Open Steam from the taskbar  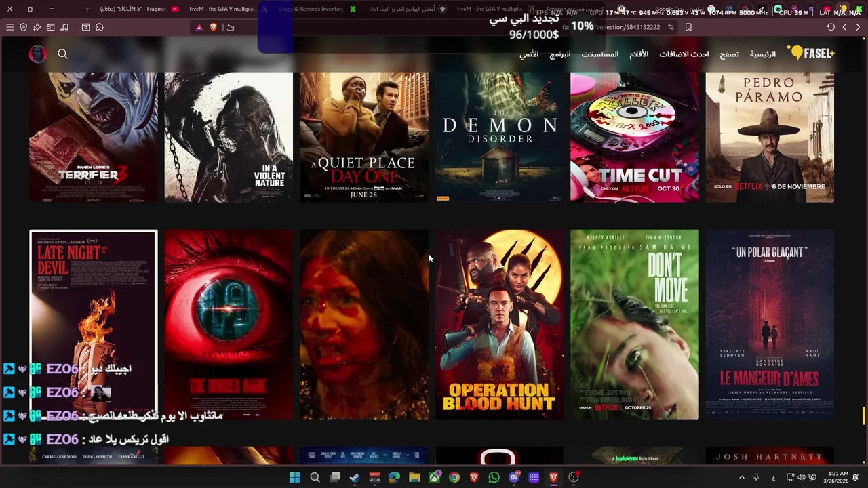(355, 477)
